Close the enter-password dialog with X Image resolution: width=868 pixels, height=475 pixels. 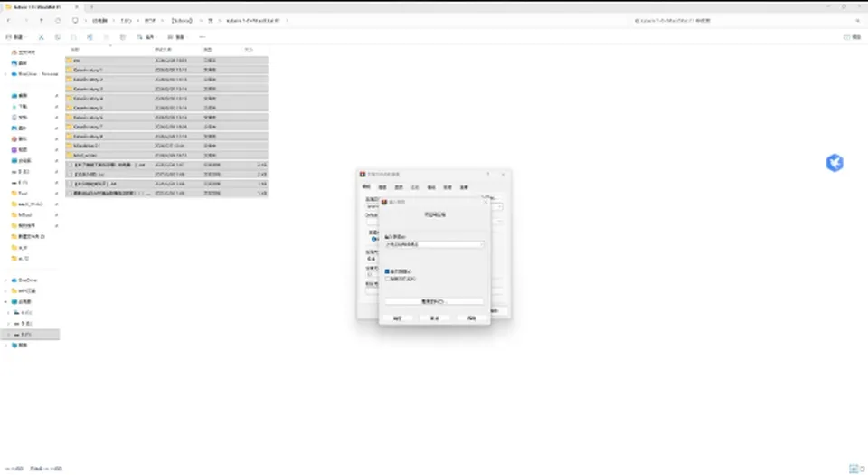[485, 202]
